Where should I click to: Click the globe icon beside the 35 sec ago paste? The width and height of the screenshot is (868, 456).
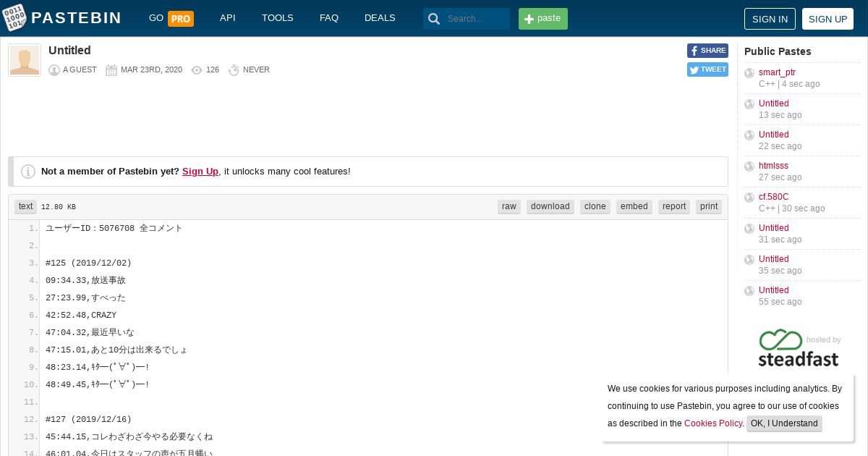tap(749, 260)
